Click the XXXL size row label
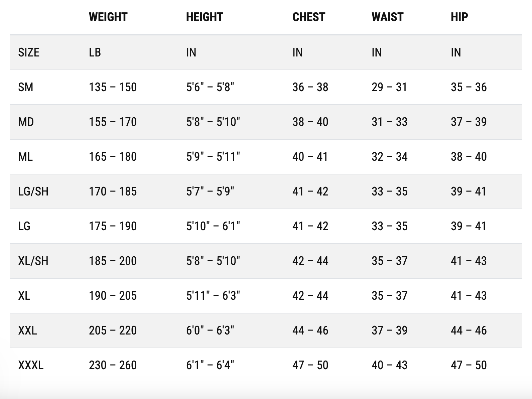The height and width of the screenshot is (399, 532). 31,365
